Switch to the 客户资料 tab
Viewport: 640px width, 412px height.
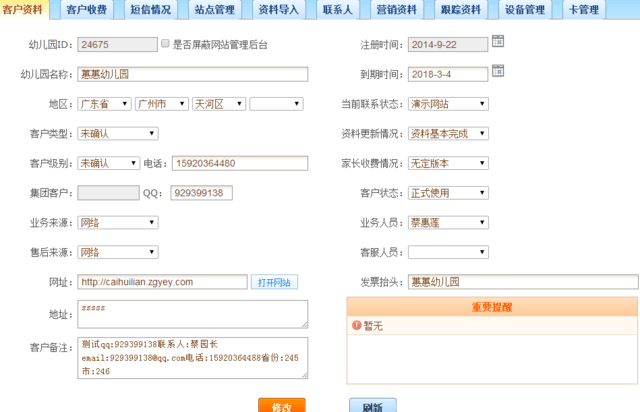coord(23,9)
